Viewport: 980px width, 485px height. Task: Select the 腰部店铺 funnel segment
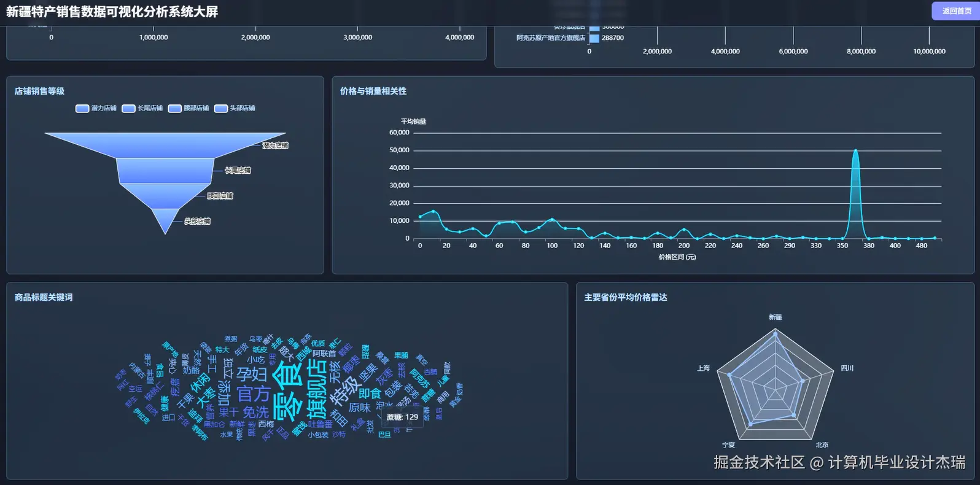pyautogui.click(x=165, y=196)
